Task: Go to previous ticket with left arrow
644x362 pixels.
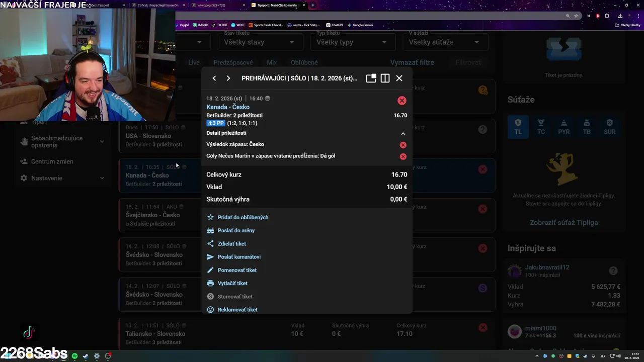Action: click(x=214, y=78)
